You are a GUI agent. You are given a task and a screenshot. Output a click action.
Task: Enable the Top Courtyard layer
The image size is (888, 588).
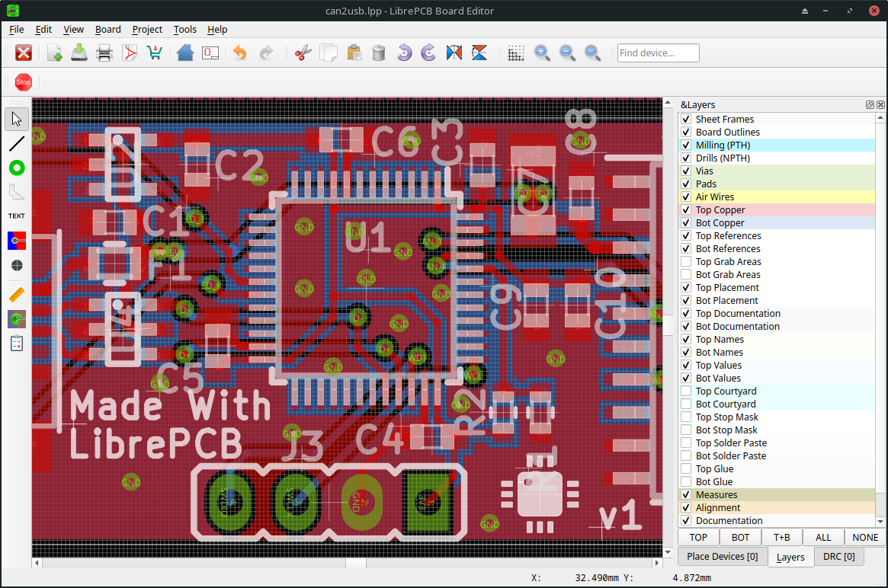(686, 391)
